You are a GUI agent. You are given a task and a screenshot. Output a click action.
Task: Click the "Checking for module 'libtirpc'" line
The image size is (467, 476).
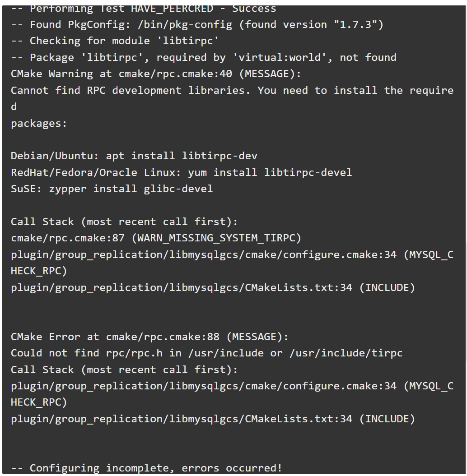(115, 41)
